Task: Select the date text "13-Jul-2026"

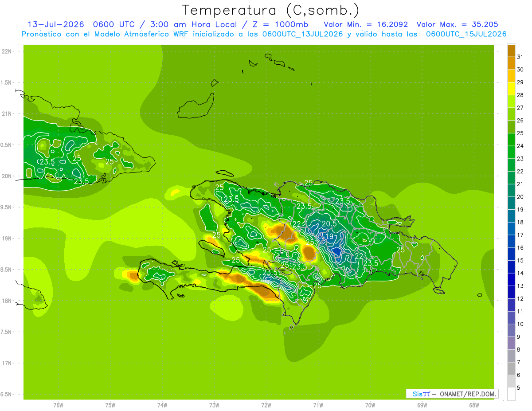Action: (56, 24)
